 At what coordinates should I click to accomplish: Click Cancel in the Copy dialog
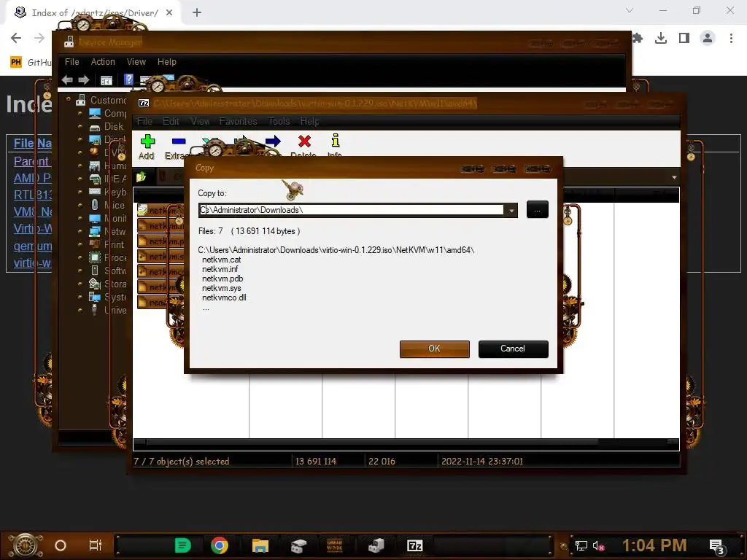coord(513,349)
